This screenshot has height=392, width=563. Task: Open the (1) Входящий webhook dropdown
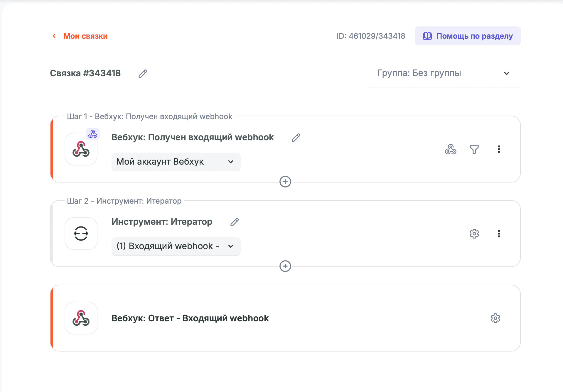coord(176,246)
